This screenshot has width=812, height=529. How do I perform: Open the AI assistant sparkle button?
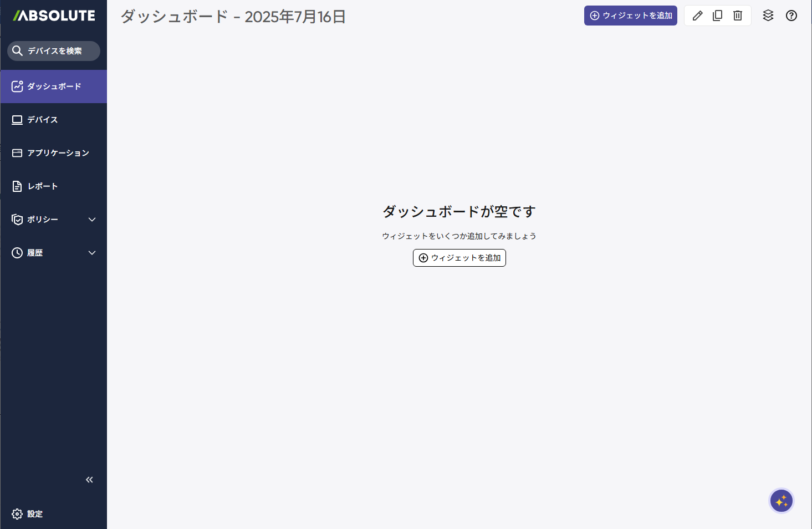tap(782, 501)
